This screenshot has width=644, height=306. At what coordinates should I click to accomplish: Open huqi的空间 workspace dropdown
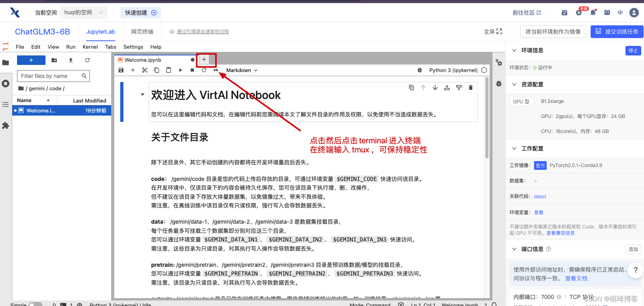(84, 13)
